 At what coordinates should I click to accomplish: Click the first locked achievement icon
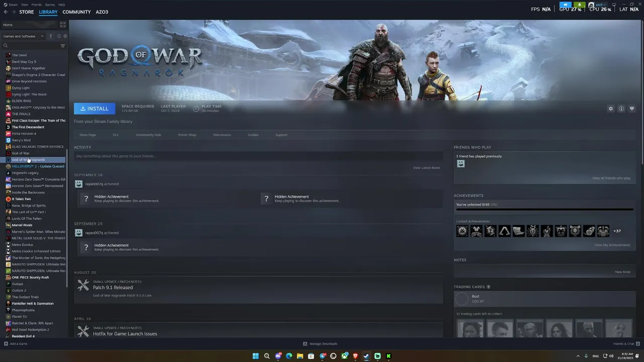pos(462,231)
